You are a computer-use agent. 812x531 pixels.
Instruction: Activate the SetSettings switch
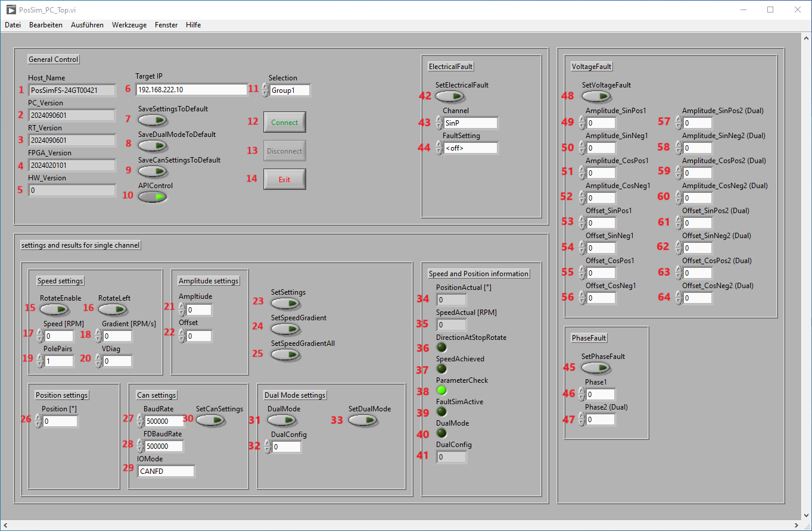pos(285,304)
